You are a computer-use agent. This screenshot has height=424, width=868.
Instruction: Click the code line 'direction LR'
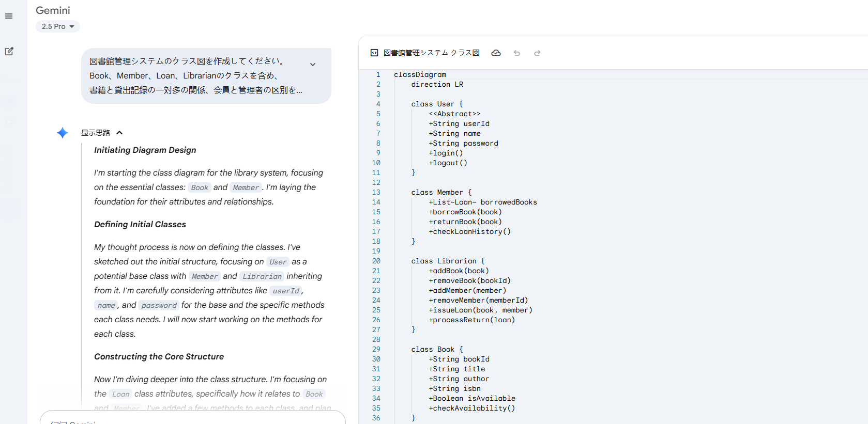[437, 84]
